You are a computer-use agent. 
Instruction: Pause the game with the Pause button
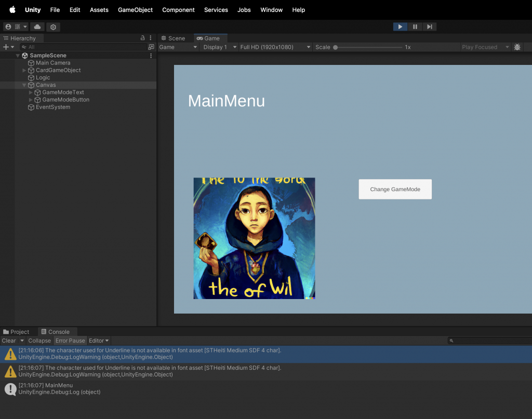[x=415, y=27]
